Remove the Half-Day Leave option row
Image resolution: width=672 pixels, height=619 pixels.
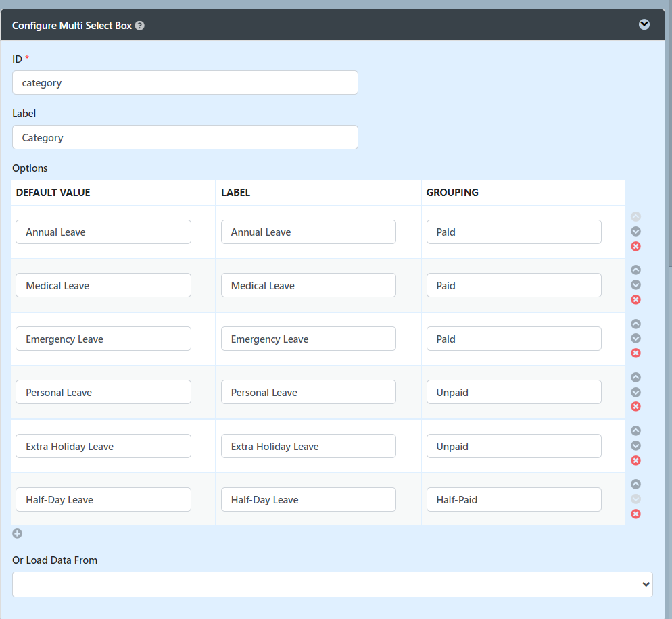point(635,514)
